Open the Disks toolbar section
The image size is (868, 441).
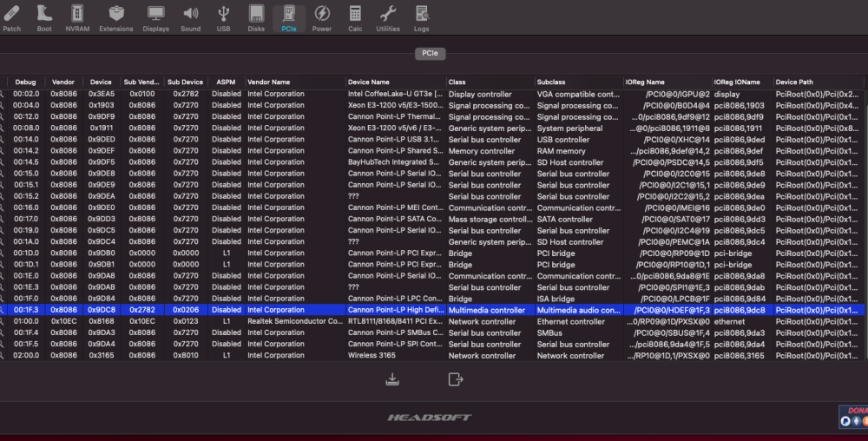(x=256, y=17)
